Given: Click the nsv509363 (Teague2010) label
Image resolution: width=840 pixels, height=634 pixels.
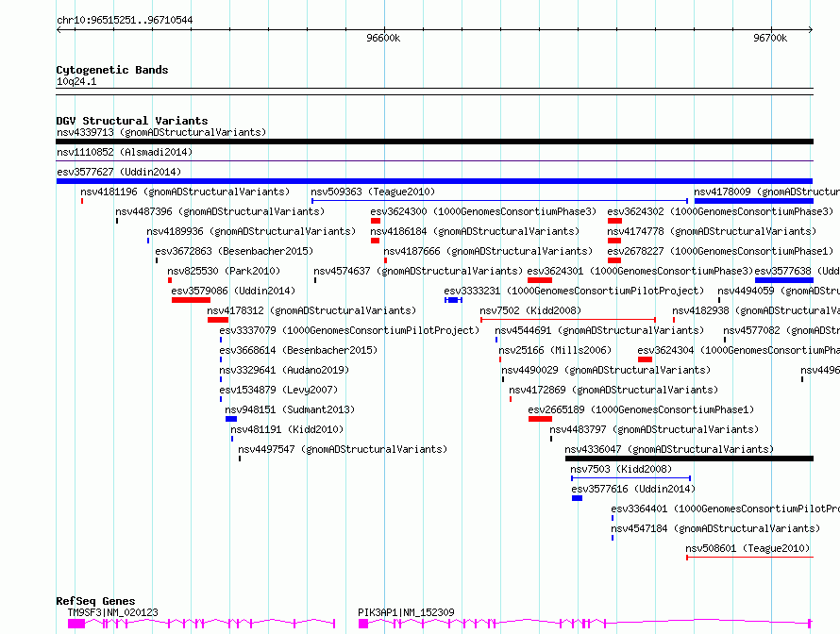Looking at the screenshot, I should tap(373, 192).
